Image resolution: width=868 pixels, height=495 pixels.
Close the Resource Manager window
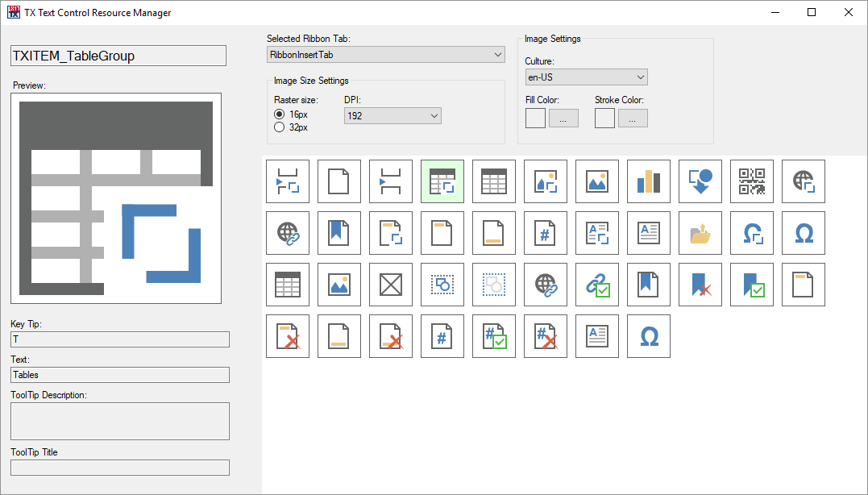[848, 12]
